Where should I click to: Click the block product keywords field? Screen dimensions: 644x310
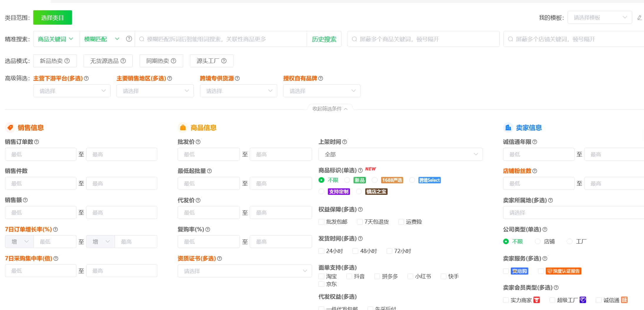click(423, 39)
